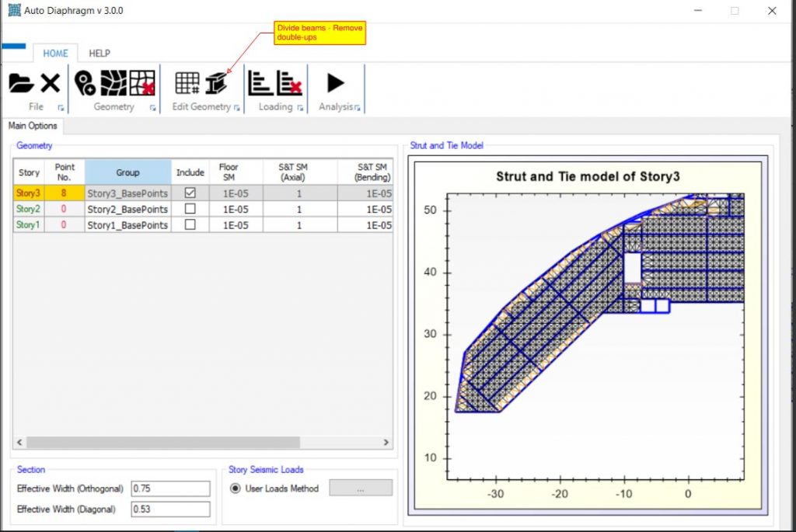
Task: Open file using the folder icon
Action: 21,82
